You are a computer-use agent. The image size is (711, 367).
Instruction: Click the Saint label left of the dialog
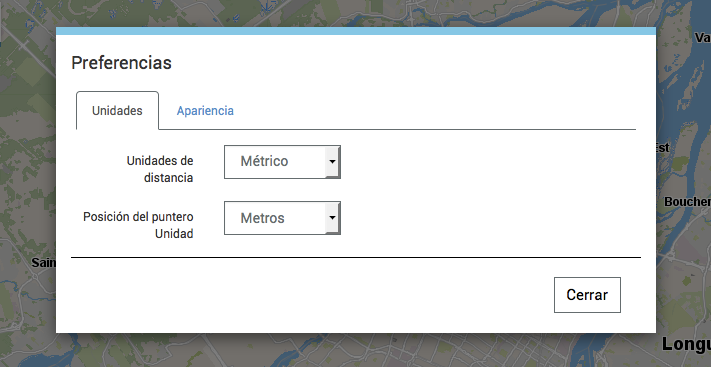click(x=44, y=263)
